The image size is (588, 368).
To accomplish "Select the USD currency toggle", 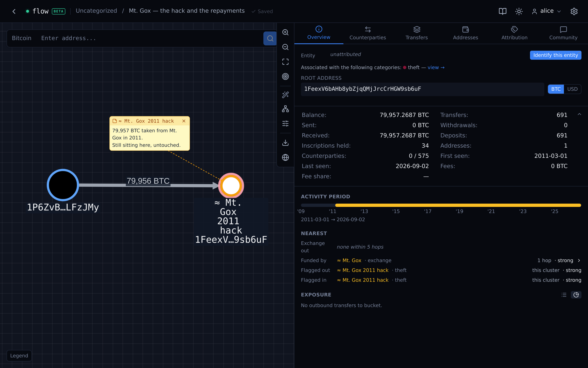I will 572,89.
